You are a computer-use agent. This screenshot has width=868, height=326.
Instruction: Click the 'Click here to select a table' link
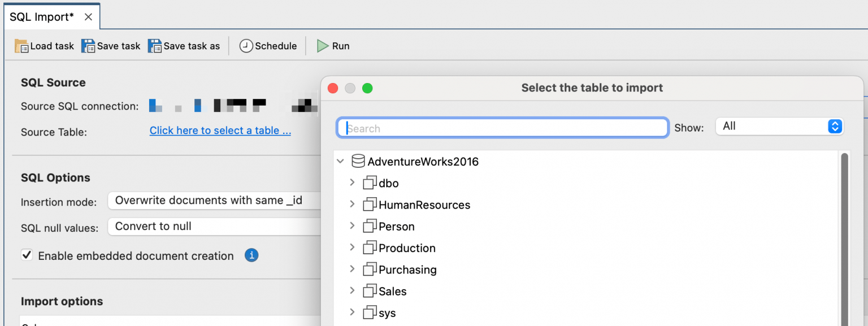click(x=220, y=131)
